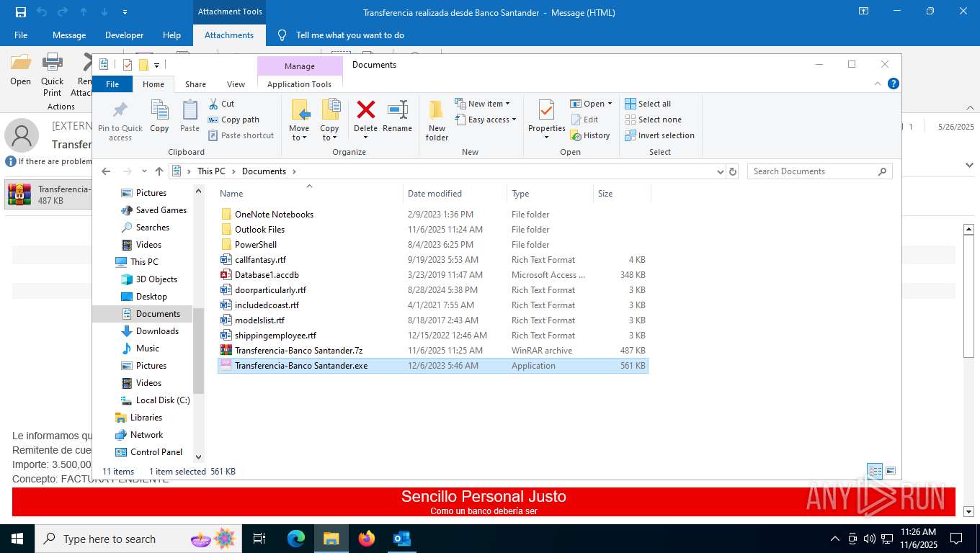Image resolution: width=980 pixels, height=553 pixels.
Task: Switch to large icons view layout
Action: point(891,472)
